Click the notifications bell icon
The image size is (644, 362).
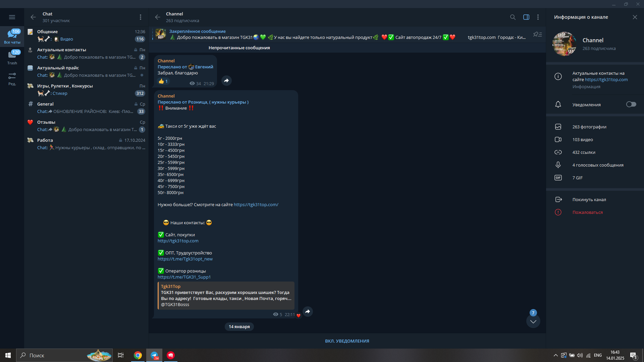(x=558, y=105)
